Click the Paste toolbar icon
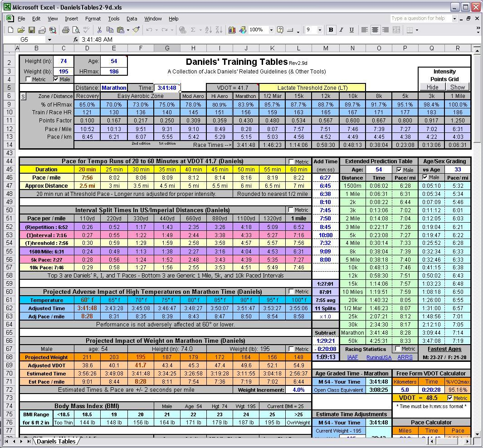 click(x=121, y=29)
